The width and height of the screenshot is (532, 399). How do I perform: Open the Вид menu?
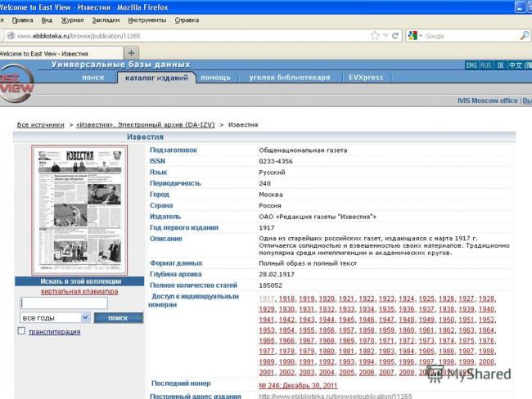pyautogui.click(x=47, y=20)
